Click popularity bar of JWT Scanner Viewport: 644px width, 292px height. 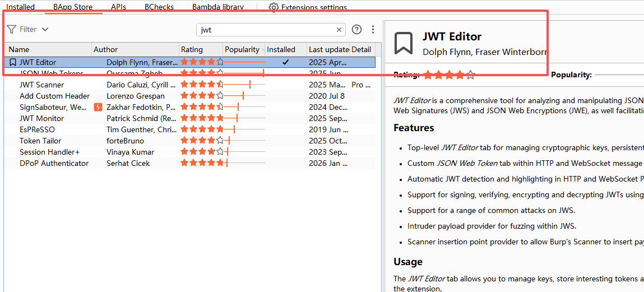(244, 85)
